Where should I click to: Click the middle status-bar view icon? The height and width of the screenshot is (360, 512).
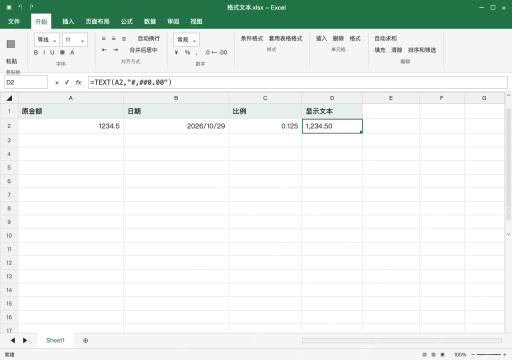pos(433,355)
